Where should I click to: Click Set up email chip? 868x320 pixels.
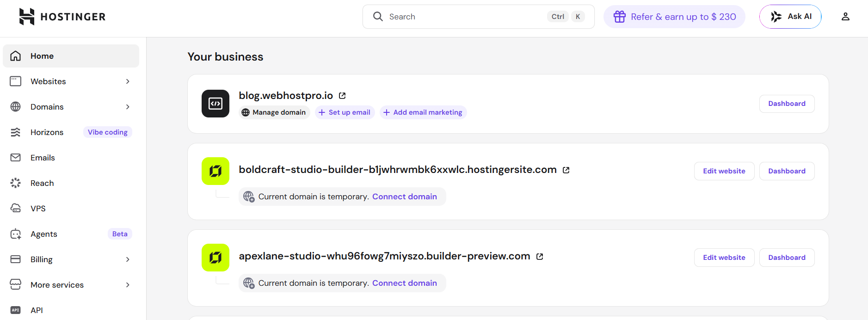point(345,112)
